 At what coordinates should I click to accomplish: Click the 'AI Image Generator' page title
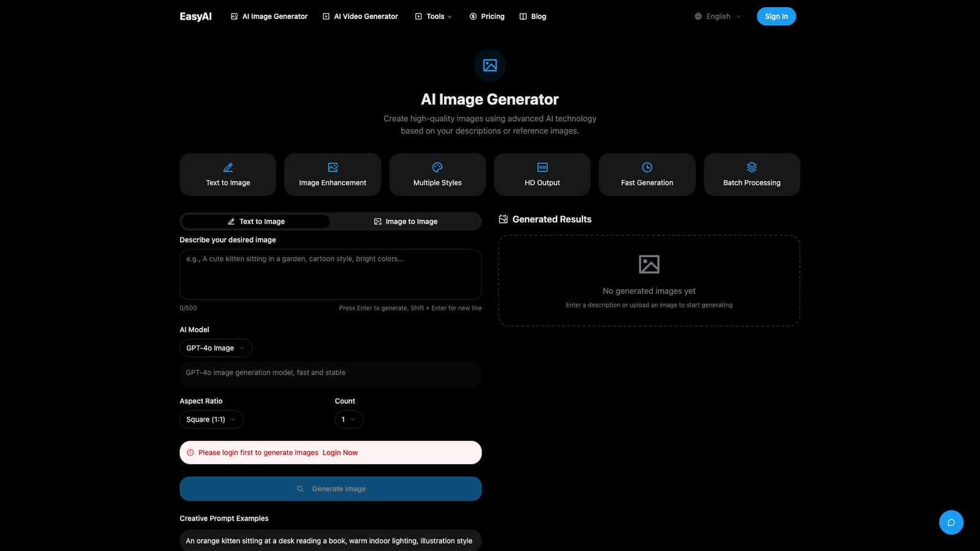(x=490, y=99)
